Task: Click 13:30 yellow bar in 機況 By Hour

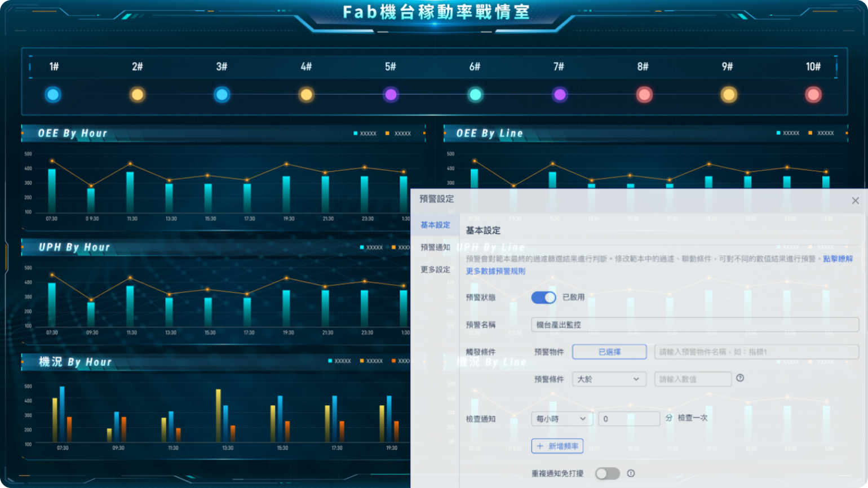Action: (218, 415)
